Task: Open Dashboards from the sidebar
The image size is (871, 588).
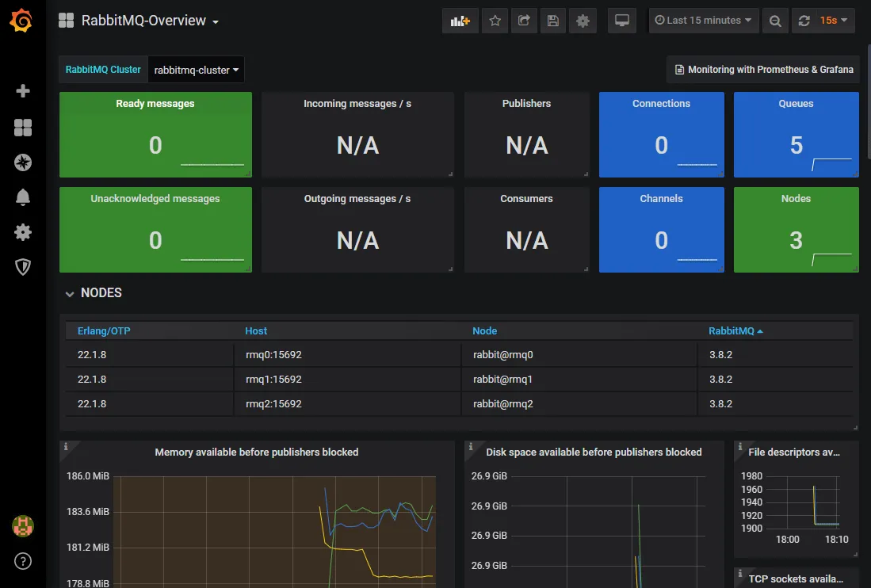Action: [23, 128]
